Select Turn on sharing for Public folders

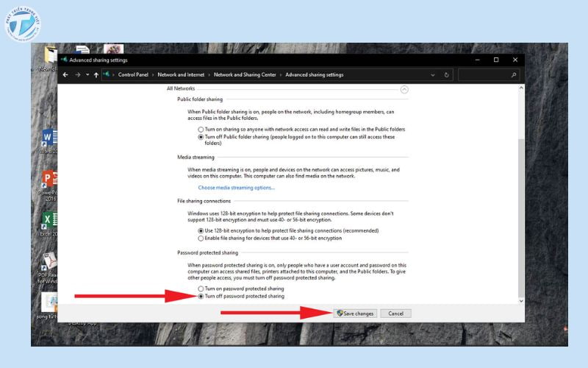click(201, 129)
